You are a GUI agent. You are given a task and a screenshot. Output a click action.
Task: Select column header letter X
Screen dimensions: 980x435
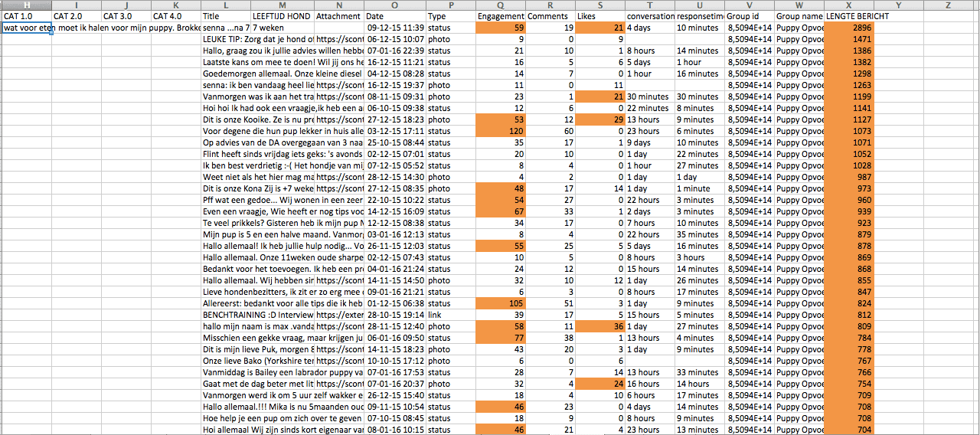point(850,5)
